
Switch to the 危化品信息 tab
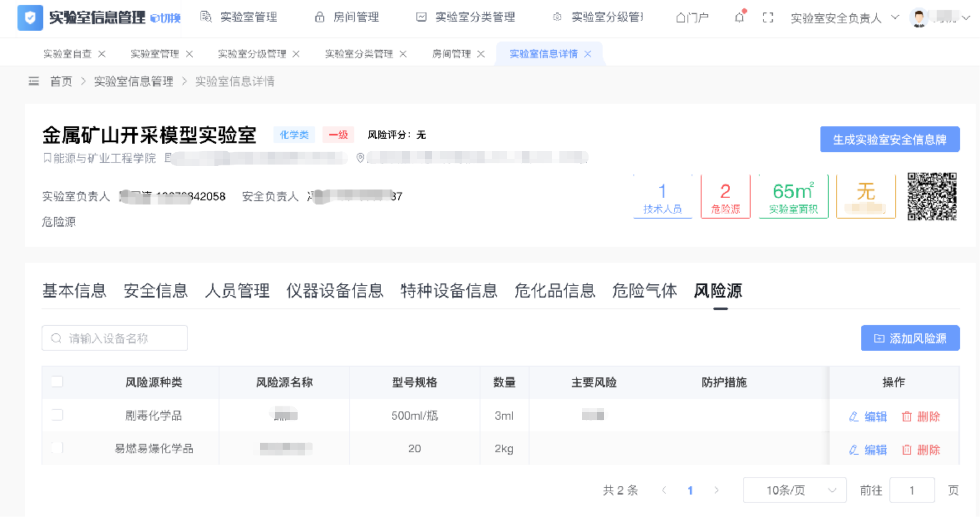tap(555, 291)
